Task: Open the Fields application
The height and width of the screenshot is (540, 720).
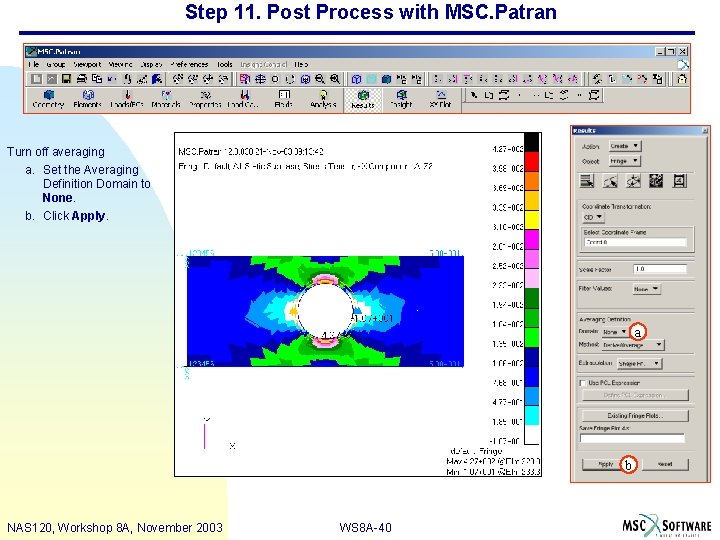Action: (284, 99)
